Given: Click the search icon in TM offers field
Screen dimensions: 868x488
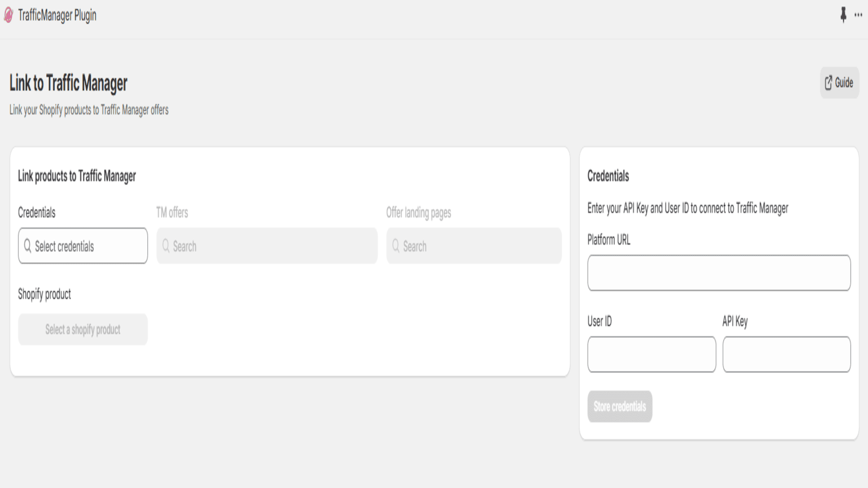Looking at the screenshot, I should point(166,246).
